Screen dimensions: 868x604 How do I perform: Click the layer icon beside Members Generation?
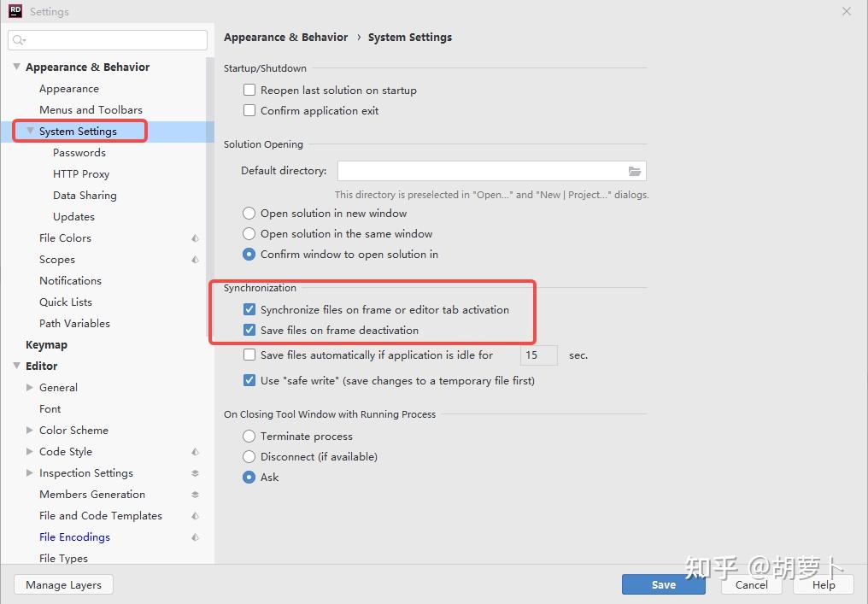coord(195,495)
